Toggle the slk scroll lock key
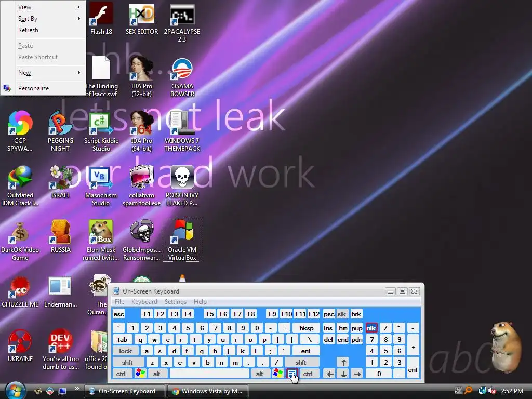 click(x=342, y=314)
